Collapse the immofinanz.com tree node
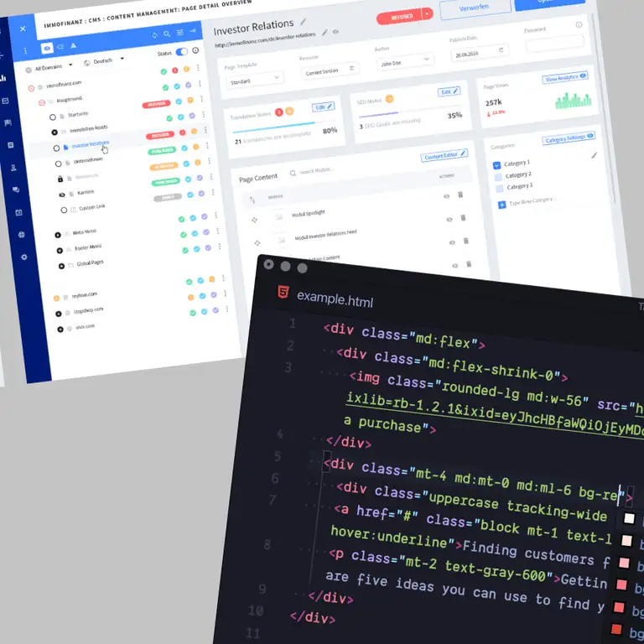The height and width of the screenshot is (644, 644). (x=31, y=88)
